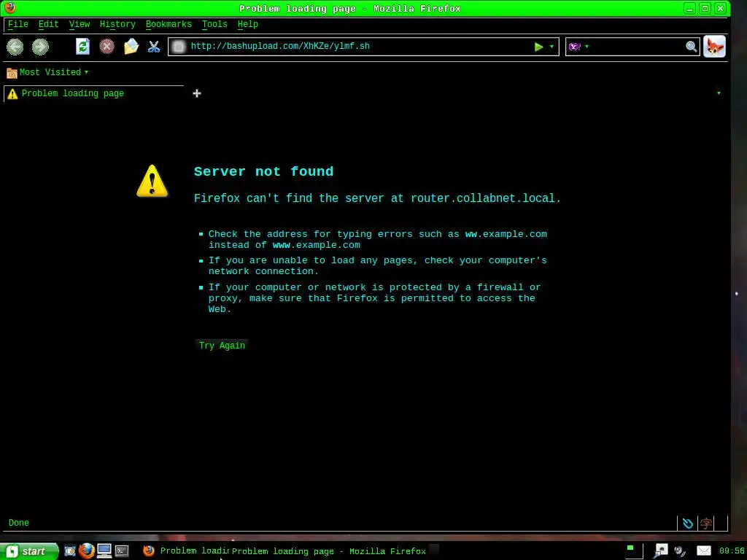The image size is (747, 560).
Task: Click the open-envelope mail toolbar icon
Action: click(131, 46)
